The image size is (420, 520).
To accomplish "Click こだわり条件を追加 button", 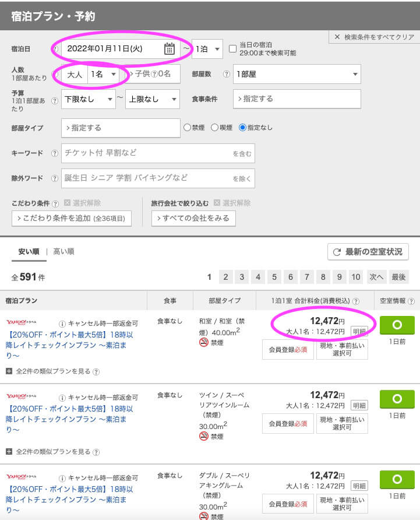I will tap(72, 219).
